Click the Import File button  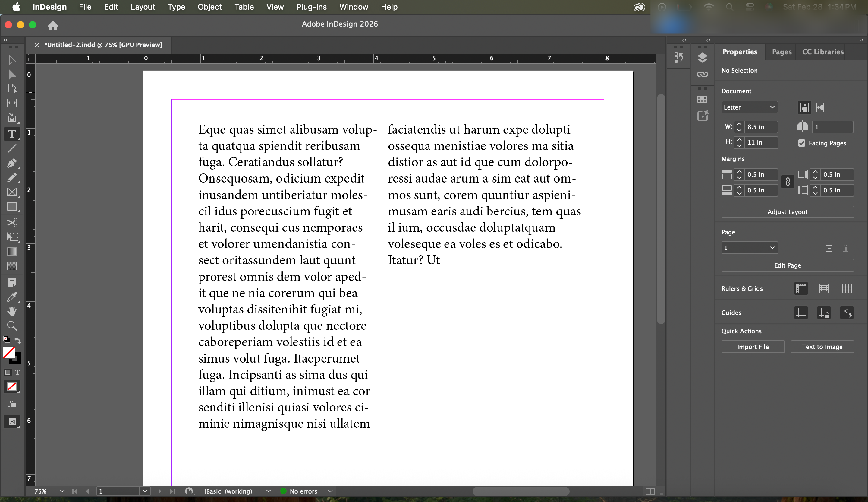753,347
